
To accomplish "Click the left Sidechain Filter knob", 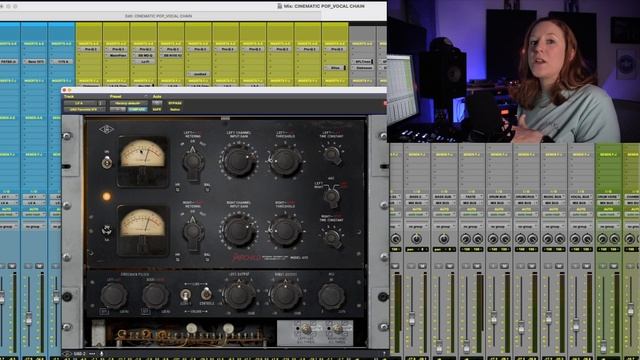I will coord(113,296).
